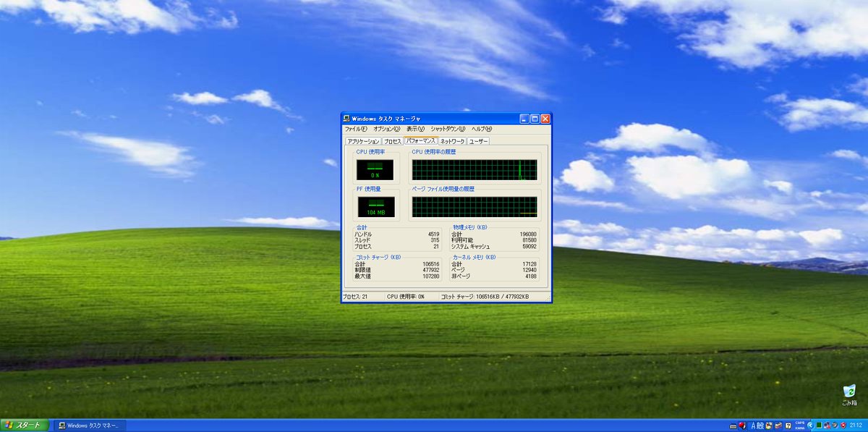Click the システム キャッシュ value 59092

click(x=529, y=246)
